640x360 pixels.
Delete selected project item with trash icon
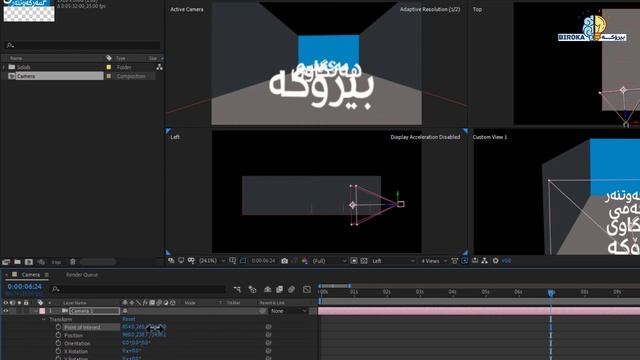coord(73,262)
